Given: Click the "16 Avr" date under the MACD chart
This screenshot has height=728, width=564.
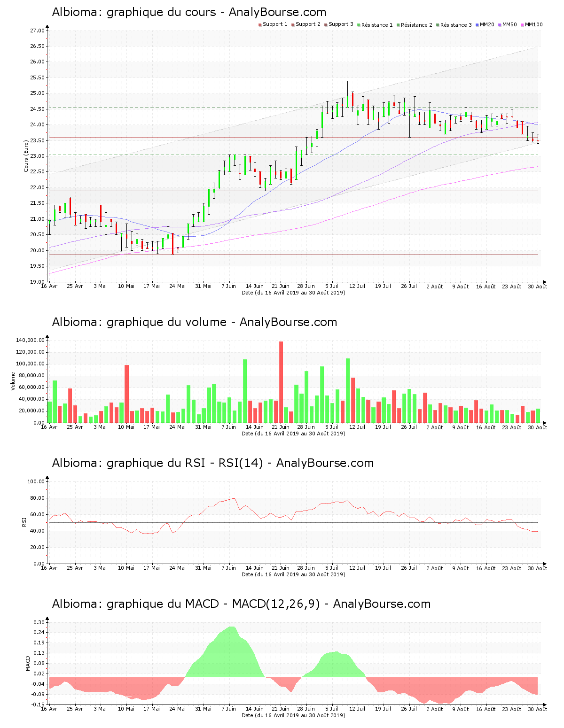Looking at the screenshot, I should point(49,709).
